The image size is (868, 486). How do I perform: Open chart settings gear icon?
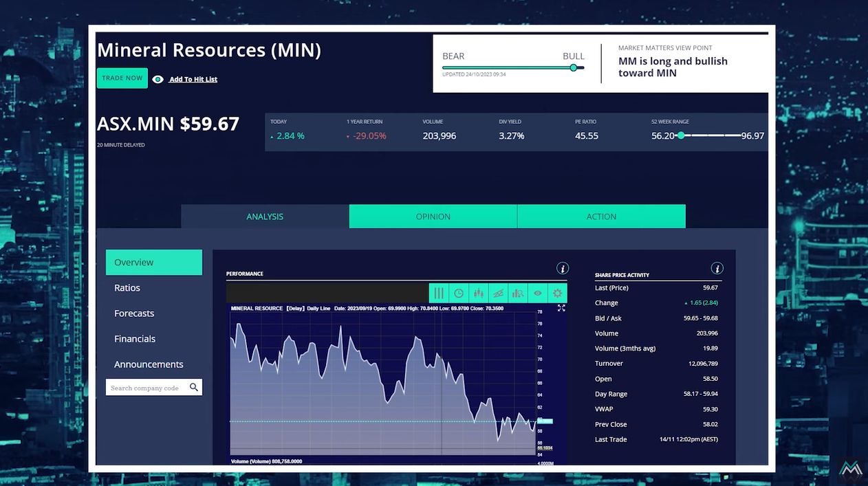(x=558, y=294)
